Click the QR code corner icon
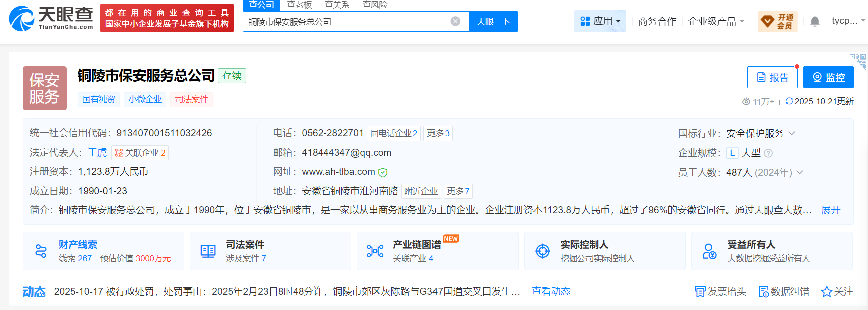The height and width of the screenshot is (310, 868). click(x=859, y=61)
